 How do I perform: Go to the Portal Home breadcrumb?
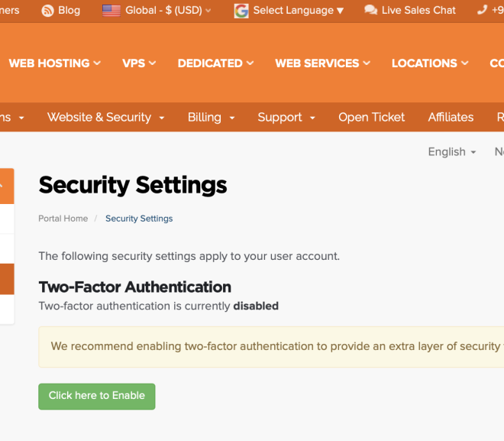point(63,219)
